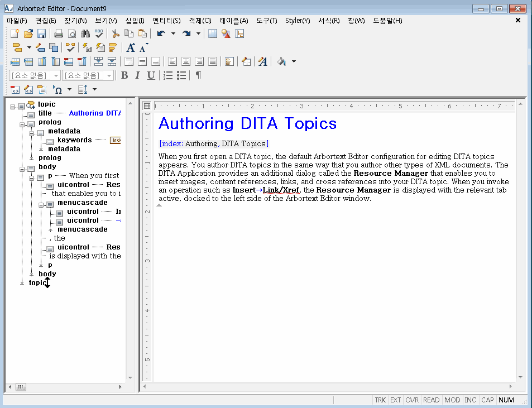Screen dimensions: 532x408
Task: Toggle numbered list formatting
Action: (x=168, y=75)
